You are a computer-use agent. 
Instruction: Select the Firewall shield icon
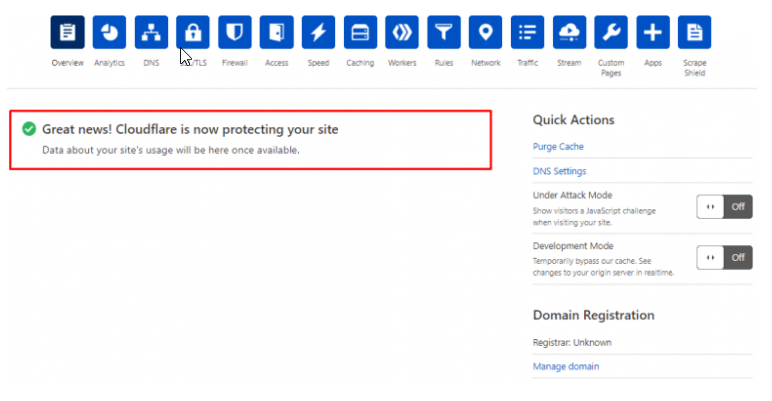[234, 33]
